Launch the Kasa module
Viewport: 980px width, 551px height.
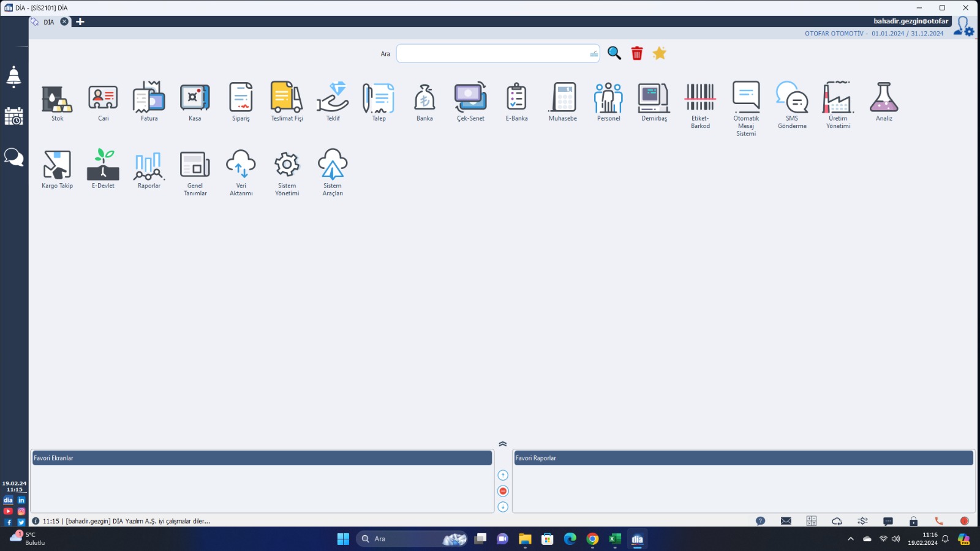(x=195, y=99)
